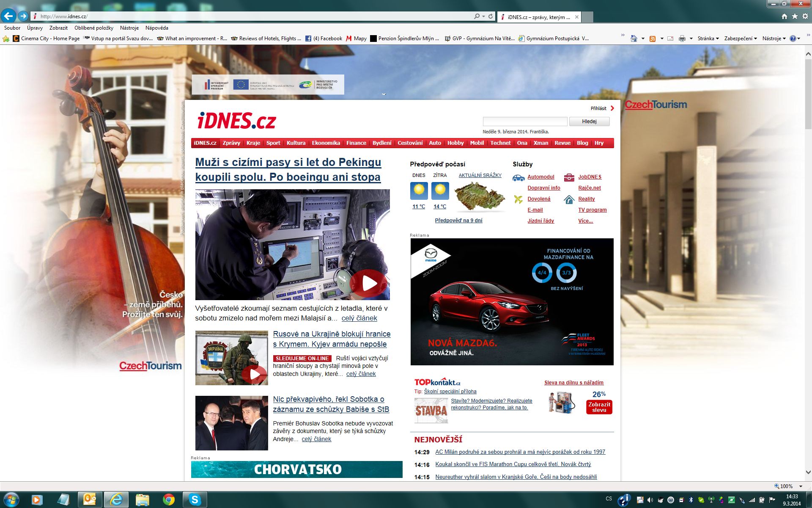Click the Zobrazit slevu button
Image resolution: width=812 pixels, height=508 pixels.
click(599, 407)
